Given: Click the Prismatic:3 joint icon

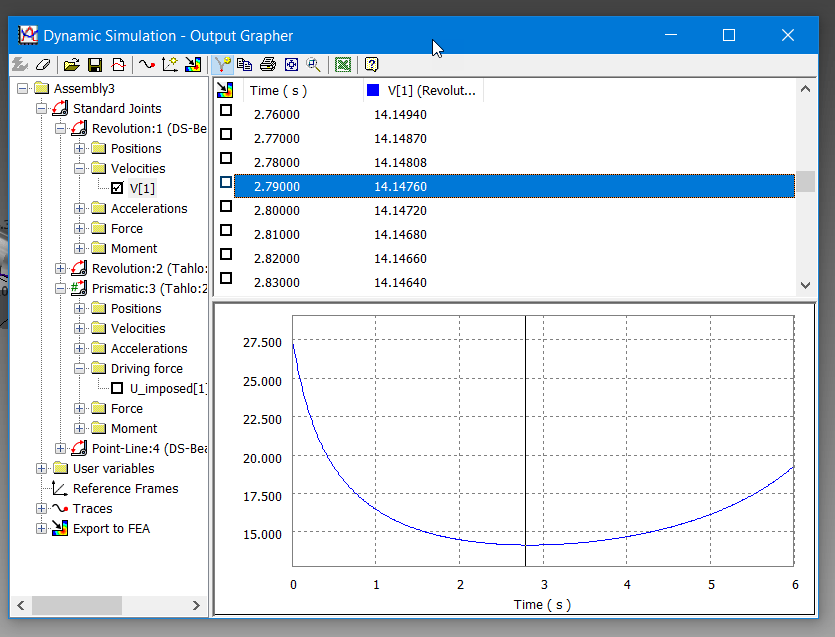Looking at the screenshot, I should (79, 288).
